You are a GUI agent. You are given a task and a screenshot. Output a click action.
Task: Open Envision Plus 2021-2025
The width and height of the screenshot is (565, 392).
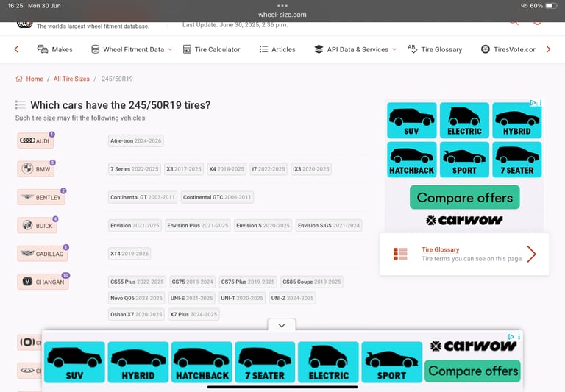197,225
